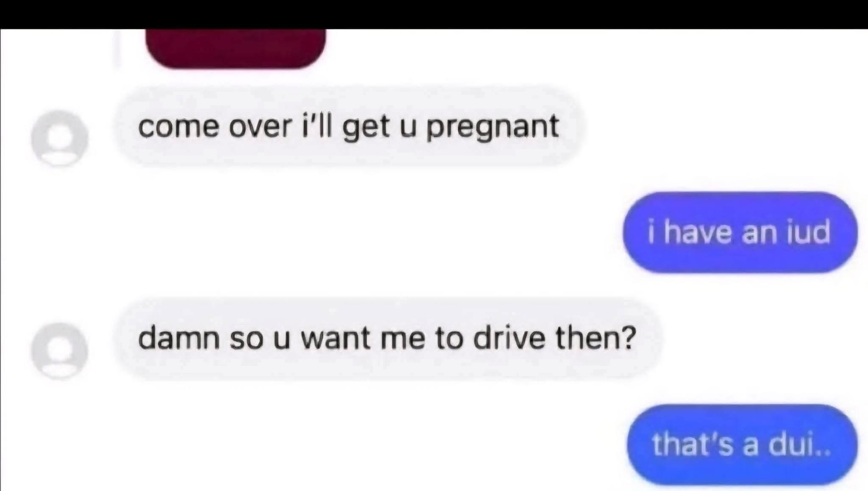Tap the 'damn so u want me to drive then?' message
Image resolution: width=868 pixels, height=491 pixels.
[387, 339]
